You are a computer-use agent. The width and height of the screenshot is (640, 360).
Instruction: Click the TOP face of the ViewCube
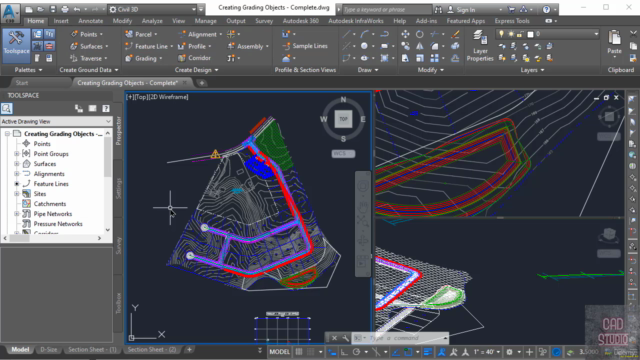pos(343,119)
